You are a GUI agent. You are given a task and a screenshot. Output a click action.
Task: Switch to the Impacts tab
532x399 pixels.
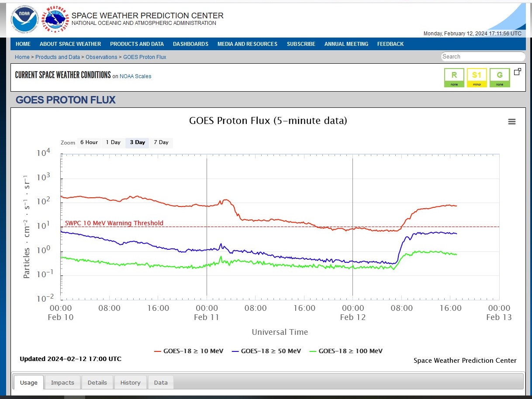point(62,382)
